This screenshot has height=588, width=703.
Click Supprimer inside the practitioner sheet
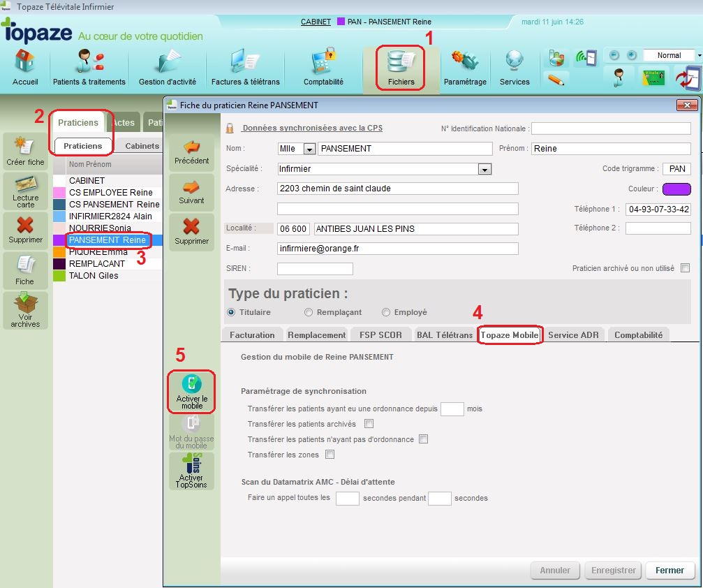tap(191, 231)
